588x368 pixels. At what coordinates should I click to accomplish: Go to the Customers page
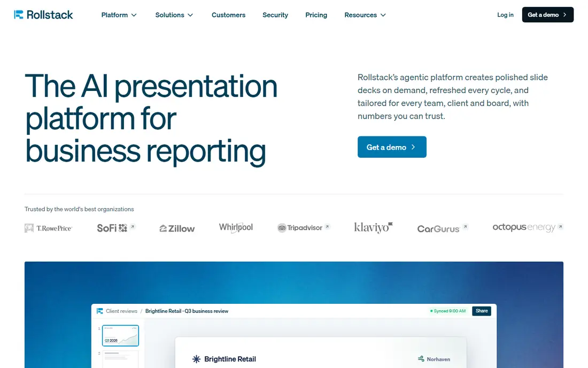click(228, 15)
